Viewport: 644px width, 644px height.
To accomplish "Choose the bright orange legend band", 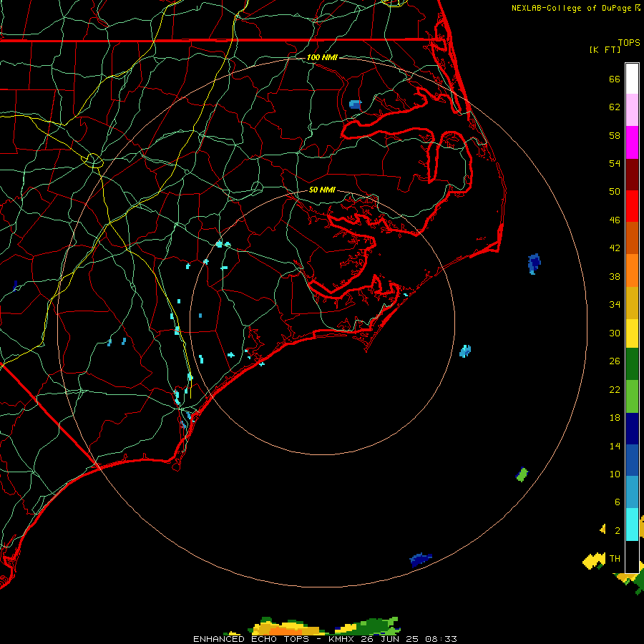I will pyautogui.click(x=632, y=270).
